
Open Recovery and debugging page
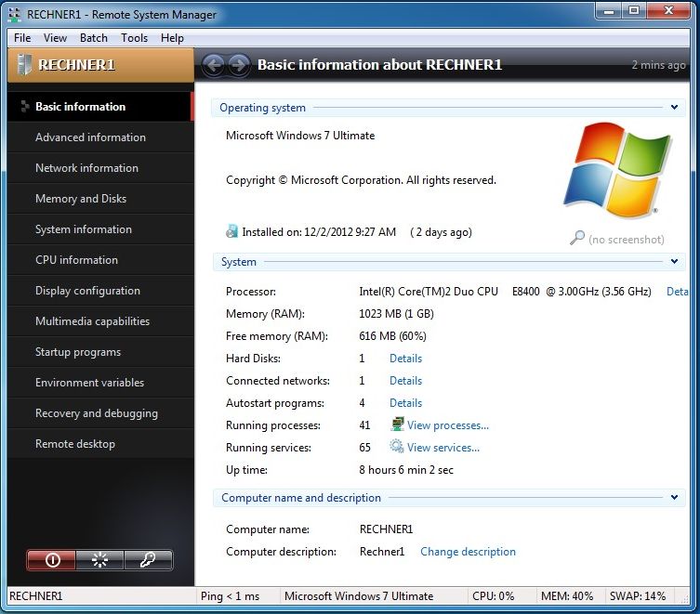coord(100,413)
